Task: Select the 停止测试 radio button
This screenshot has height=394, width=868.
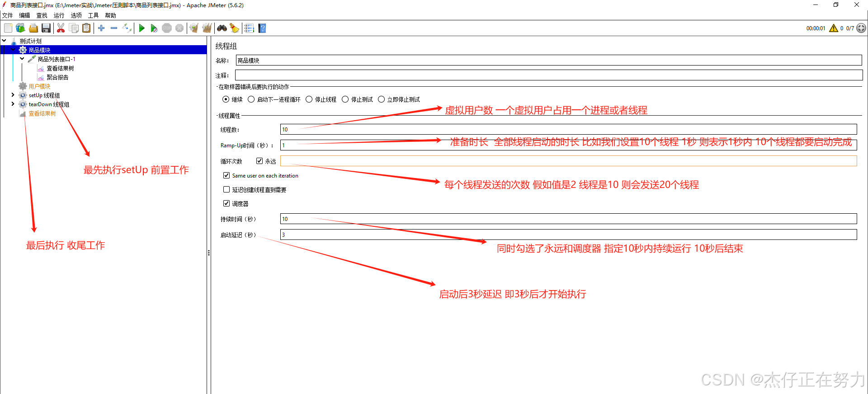Action: (x=345, y=99)
